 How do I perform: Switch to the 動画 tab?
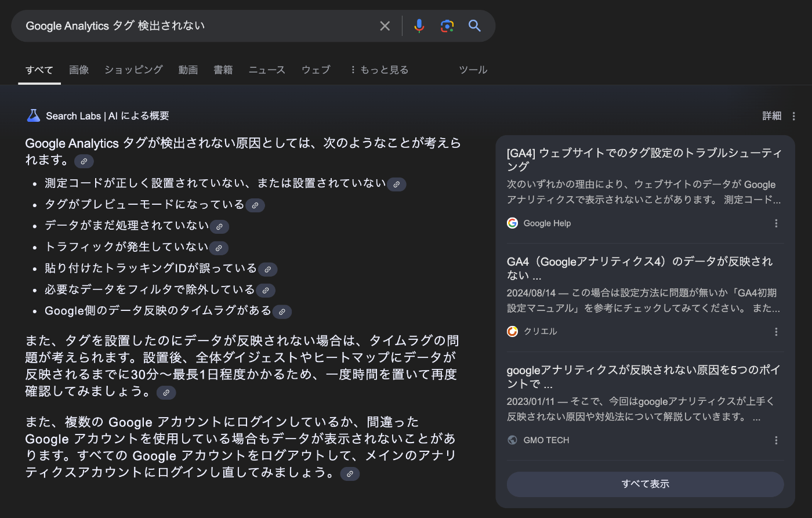click(x=188, y=70)
